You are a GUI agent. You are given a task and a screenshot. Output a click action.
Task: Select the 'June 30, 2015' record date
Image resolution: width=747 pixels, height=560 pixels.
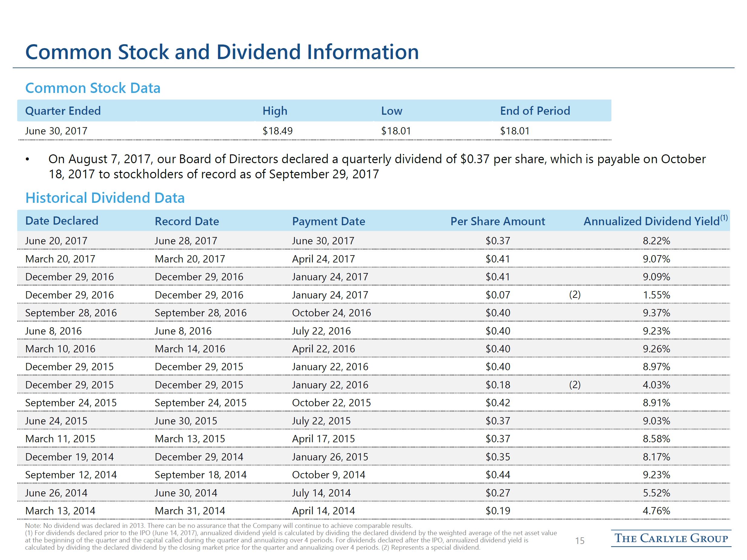(x=186, y=421)
